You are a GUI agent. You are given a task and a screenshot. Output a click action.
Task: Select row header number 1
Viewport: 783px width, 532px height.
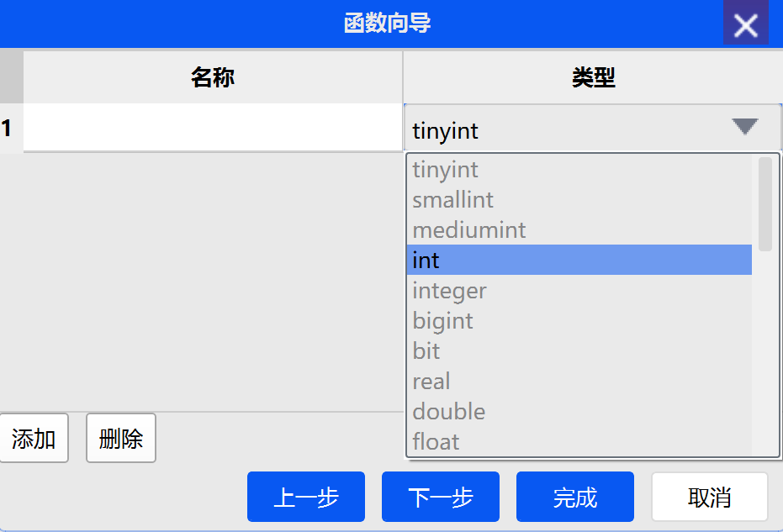[x=11, y=128]
